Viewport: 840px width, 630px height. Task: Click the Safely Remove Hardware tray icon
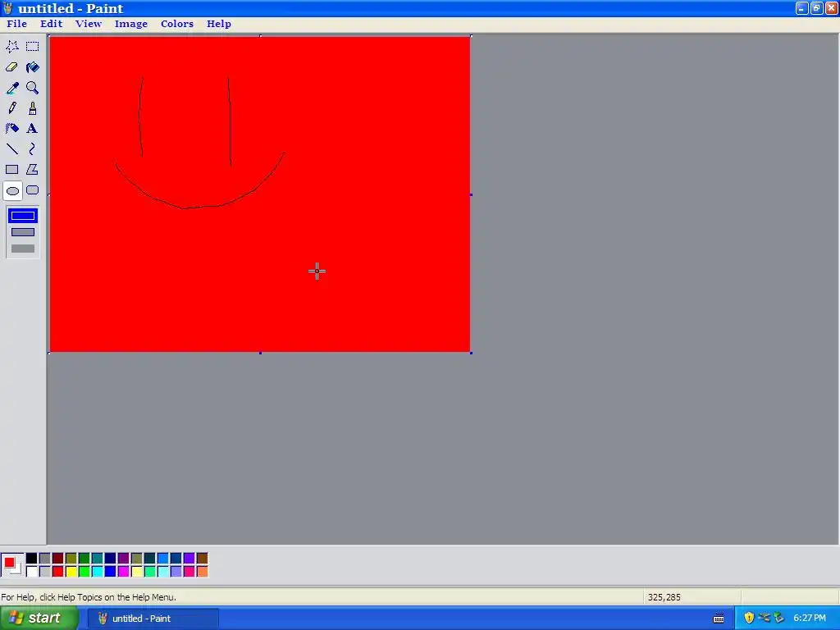point(779,618)
